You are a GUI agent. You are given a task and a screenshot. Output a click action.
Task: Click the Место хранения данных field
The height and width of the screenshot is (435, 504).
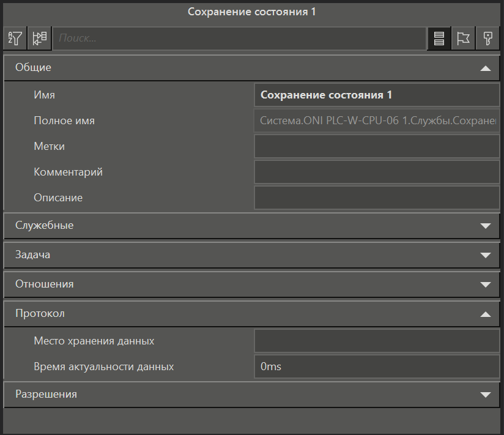tap(377, 341)
